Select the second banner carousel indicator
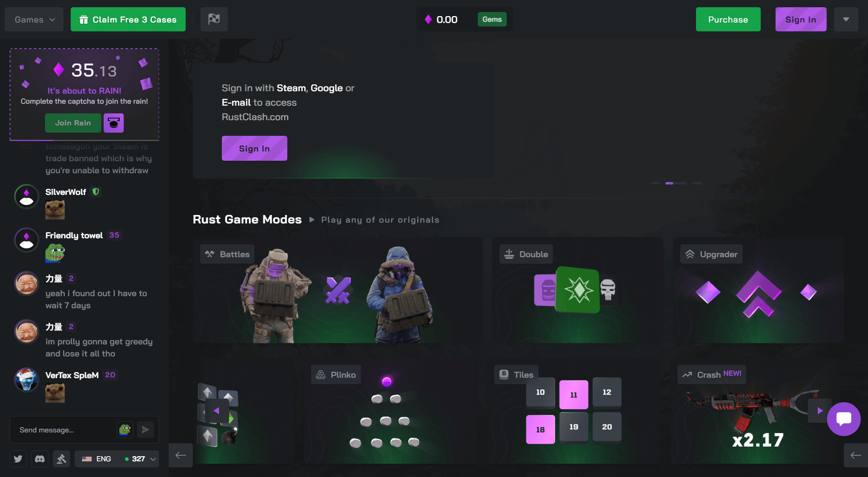The width and height of the screenshot is (868, 477). (x=669, y=183)
